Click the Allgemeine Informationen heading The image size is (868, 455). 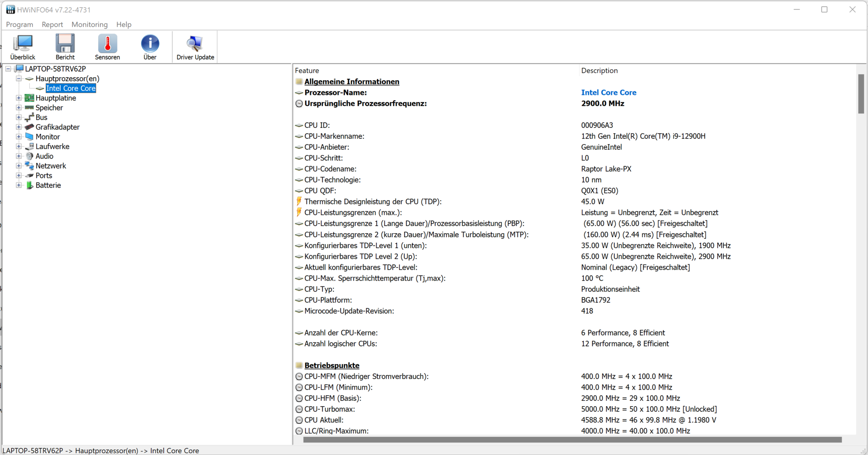352,82
